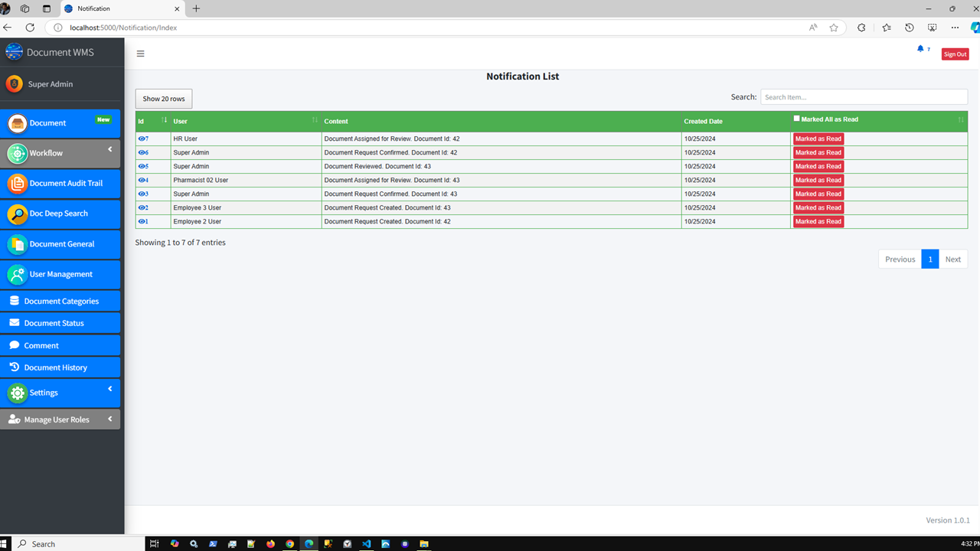Click the notification bell showing 7 alerts

[920, 48]
